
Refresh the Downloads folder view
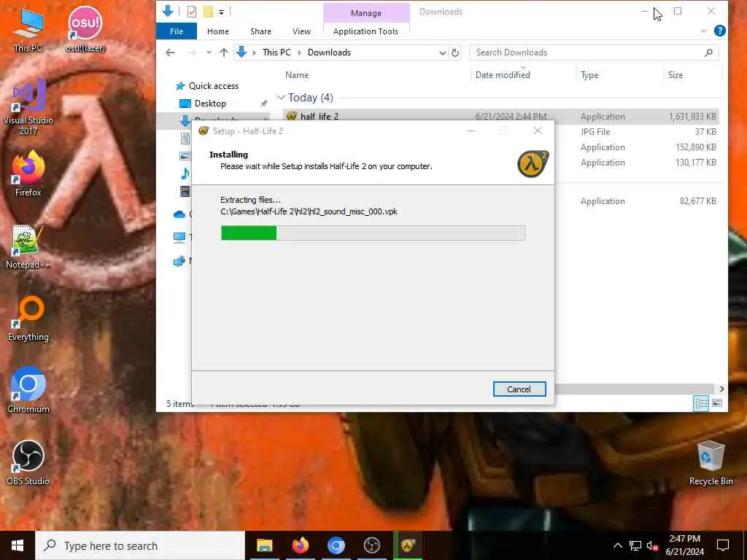(x=455, y=52)
